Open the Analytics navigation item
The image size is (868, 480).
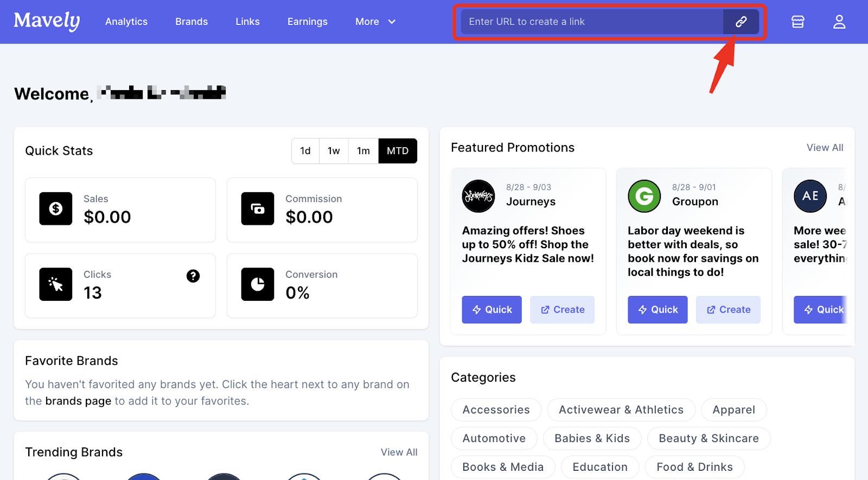coord(126,22)
